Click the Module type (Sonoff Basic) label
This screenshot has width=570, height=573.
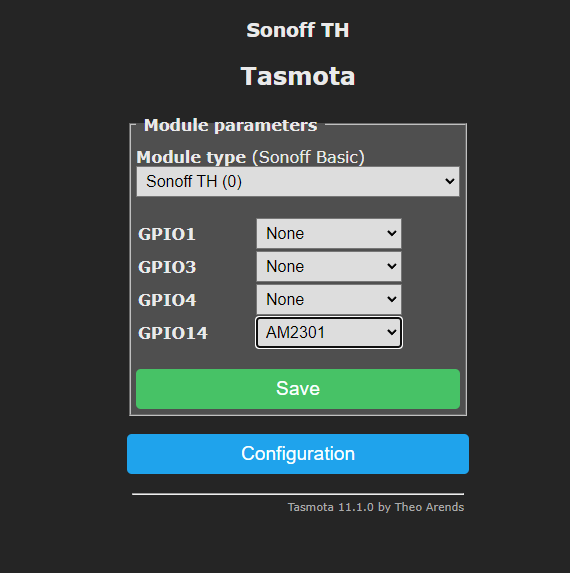[x=250, y=158]
